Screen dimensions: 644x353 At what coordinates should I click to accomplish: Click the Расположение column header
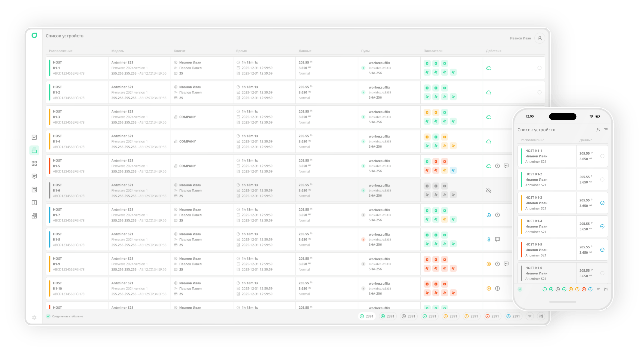[x=61, y=51]
